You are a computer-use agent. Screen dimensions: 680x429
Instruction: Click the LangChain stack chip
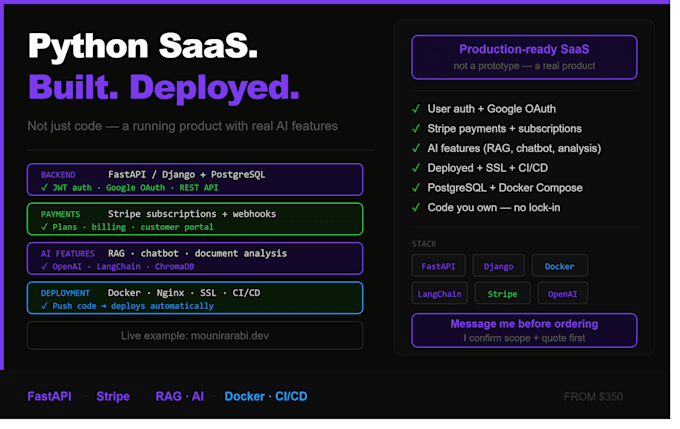click(x=439, y=293)
